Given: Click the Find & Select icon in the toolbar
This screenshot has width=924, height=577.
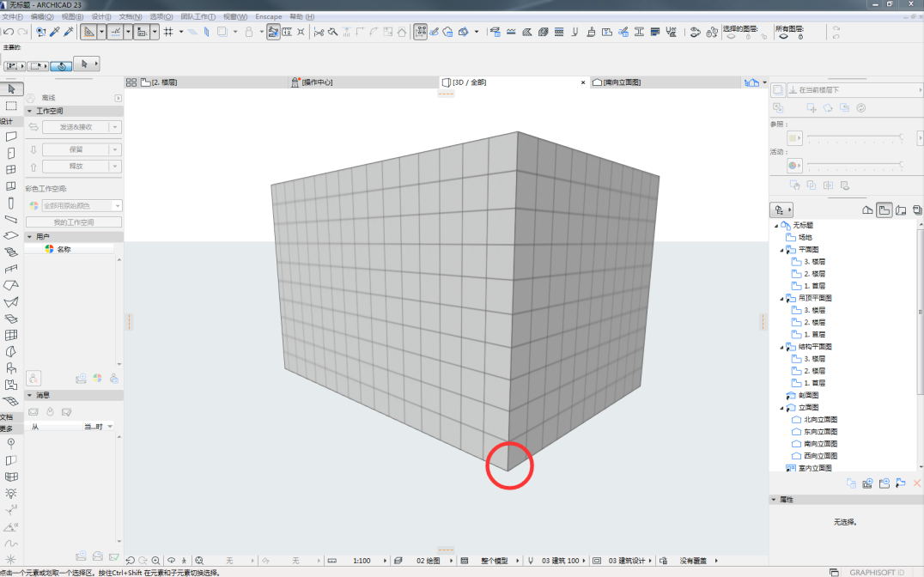Looking at the screenshot, I should coord(40,32).
